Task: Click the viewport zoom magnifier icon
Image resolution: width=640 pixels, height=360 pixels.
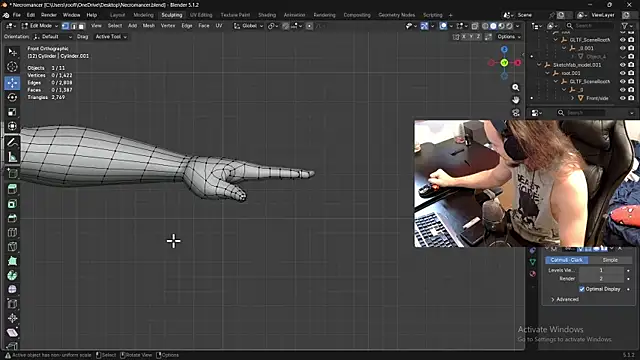Action: click(x=516, y=87)
